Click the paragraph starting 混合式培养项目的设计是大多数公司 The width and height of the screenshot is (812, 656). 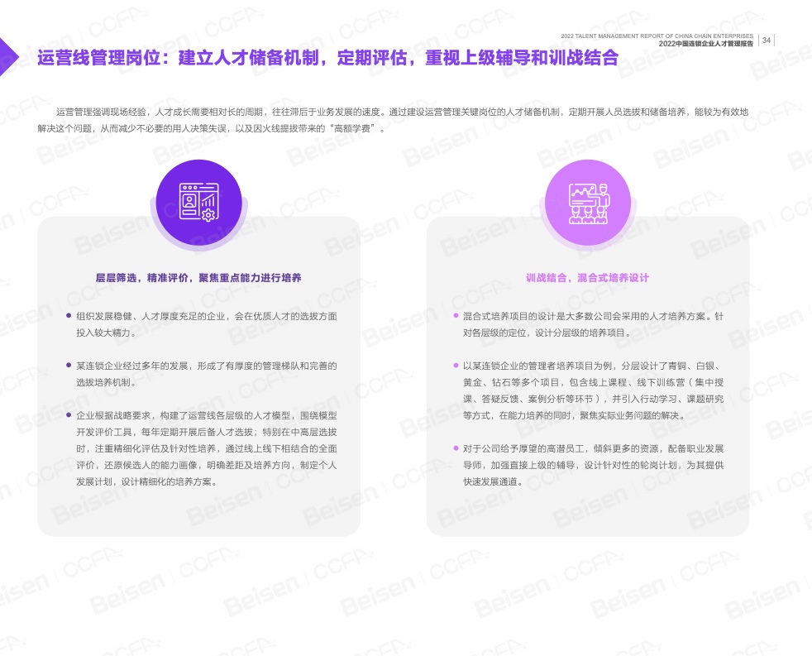[593, 324]
